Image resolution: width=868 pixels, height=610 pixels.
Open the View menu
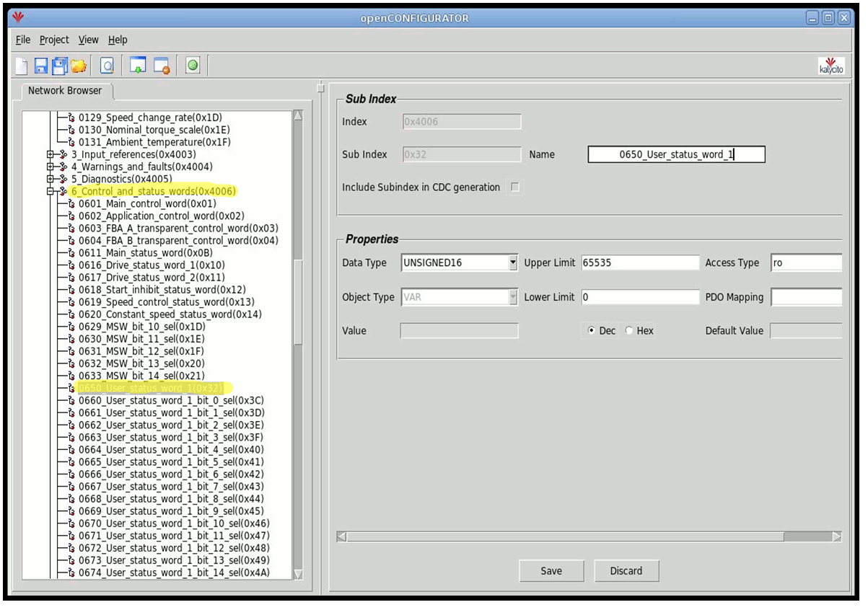(x=89, y=40)
